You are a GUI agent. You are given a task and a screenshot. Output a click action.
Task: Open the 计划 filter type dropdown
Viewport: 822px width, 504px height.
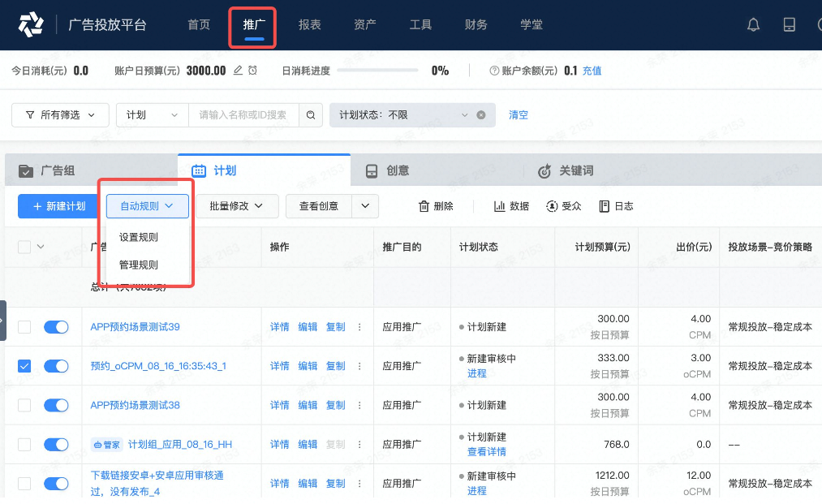pyautogui.click(x=151, y=115)
